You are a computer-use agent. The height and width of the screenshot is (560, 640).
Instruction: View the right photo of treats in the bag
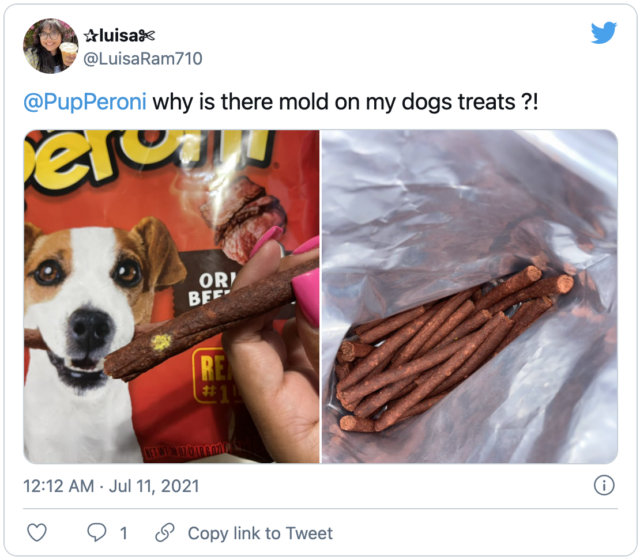click(469, 296)
